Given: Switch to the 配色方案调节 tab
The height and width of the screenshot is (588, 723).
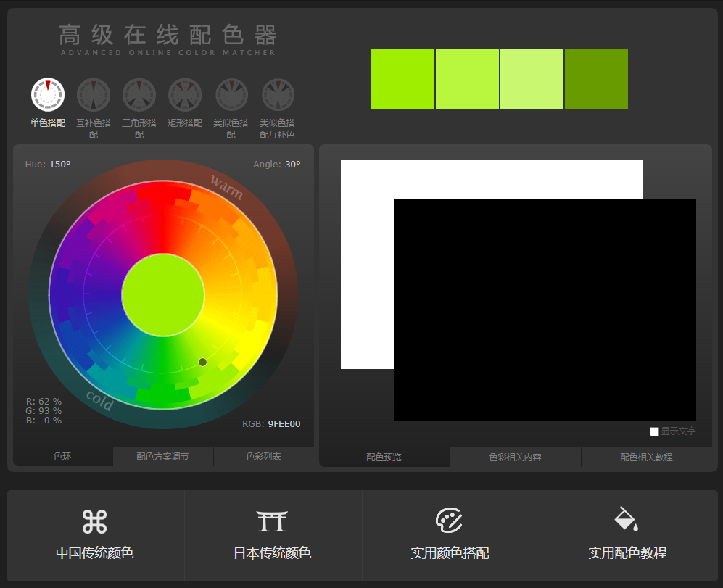Looking at the screenshot, I should tap(162, 456).
